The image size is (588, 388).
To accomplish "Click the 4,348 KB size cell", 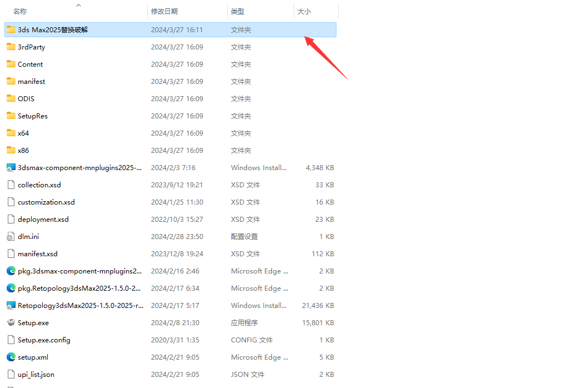I will [320, 168].
